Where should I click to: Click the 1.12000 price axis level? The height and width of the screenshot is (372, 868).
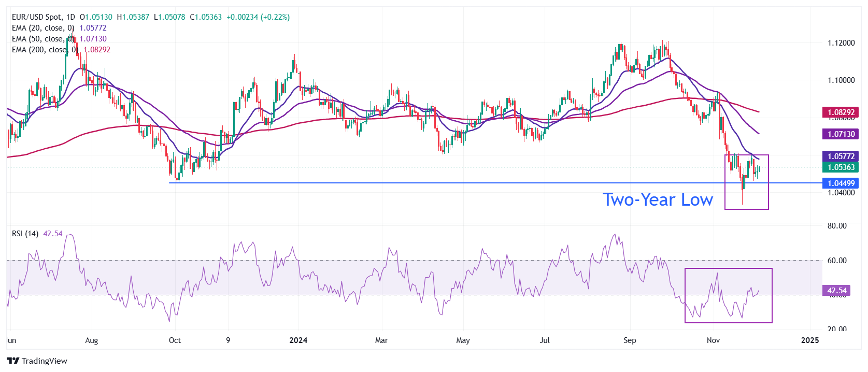[x=841, y=43]
